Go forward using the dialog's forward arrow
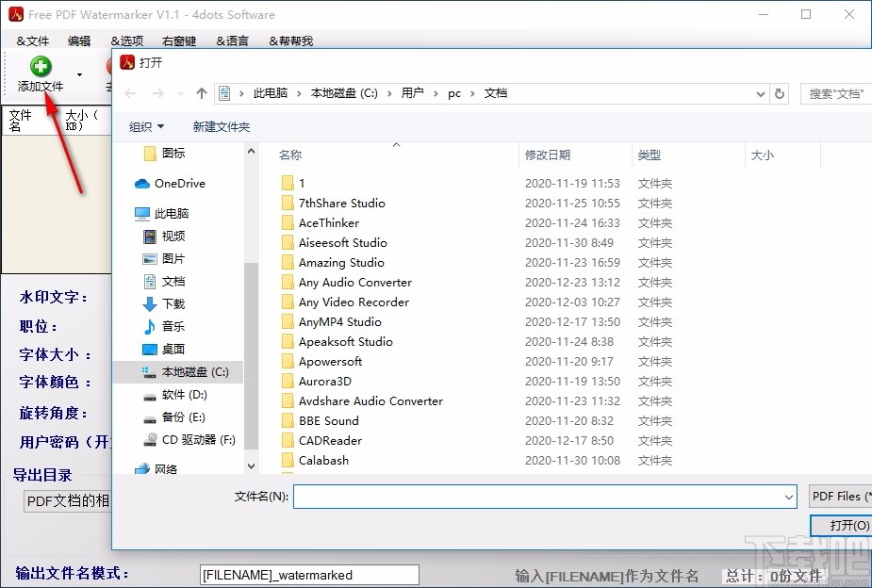Image resolution: width=872 pixels, height=588 pixels. pyautogui.click(x=158, y=93)
